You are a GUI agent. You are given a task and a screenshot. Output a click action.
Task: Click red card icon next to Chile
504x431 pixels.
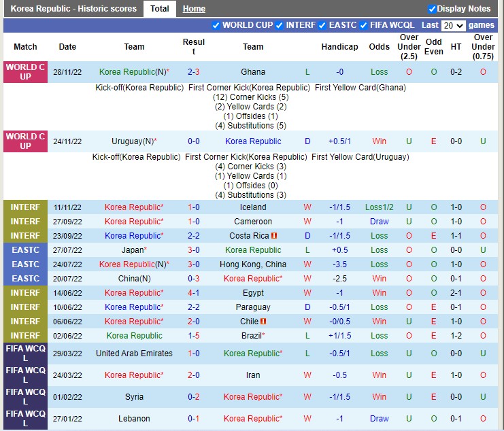263,321
